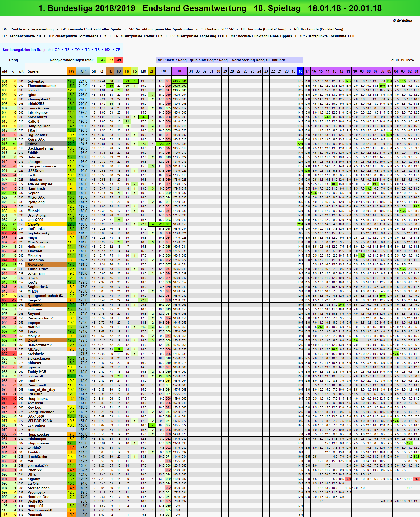Image resolution: width=420 pixels, height=517 pixels.
Task: Select player big lebowsky
Action: tap(38, 233)
